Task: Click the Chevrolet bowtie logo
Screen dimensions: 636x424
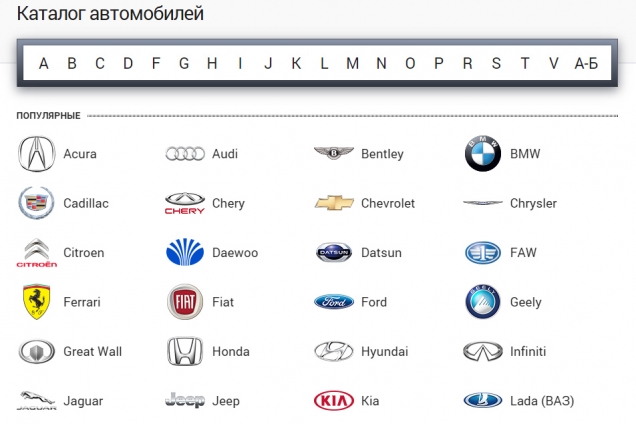Action: pos(334,202)
